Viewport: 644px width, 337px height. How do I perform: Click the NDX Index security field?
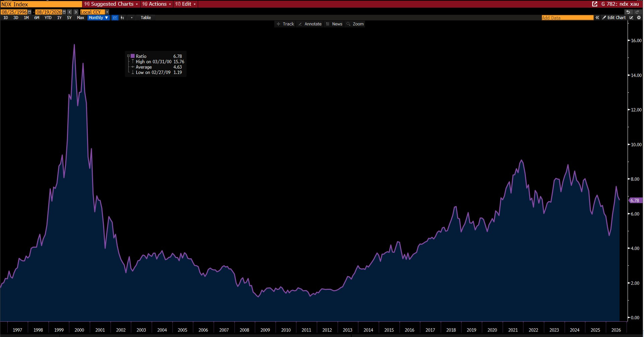click(41, 4)
